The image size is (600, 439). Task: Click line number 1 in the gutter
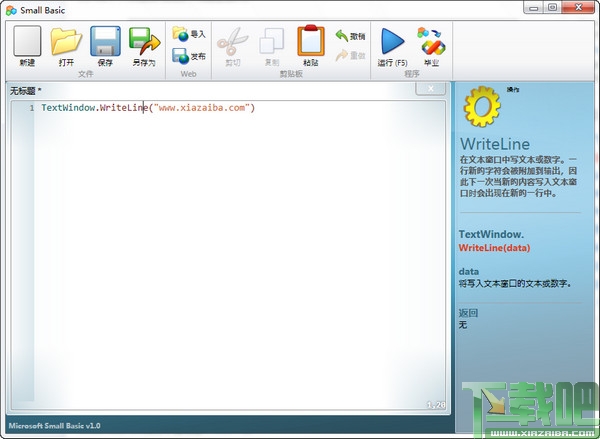[32, 108]
